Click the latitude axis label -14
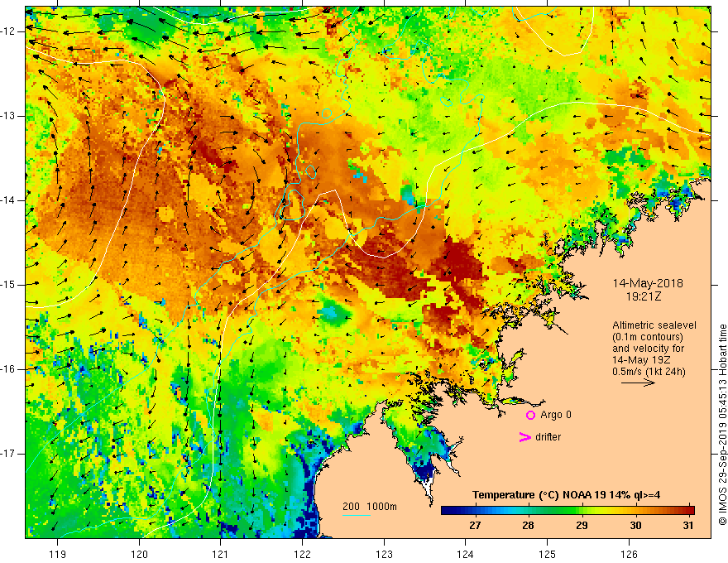The image size is (728, 563). tap(8, 200)
